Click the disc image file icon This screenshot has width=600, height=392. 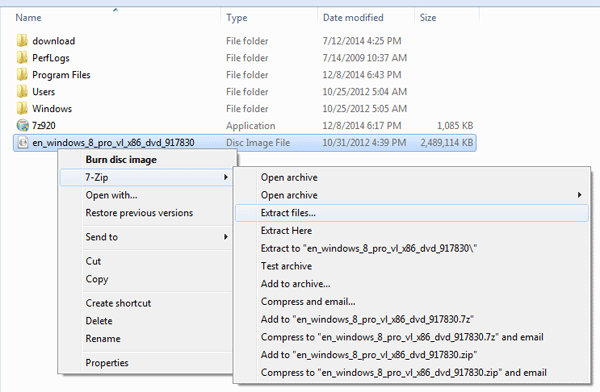tap(23, 142)
